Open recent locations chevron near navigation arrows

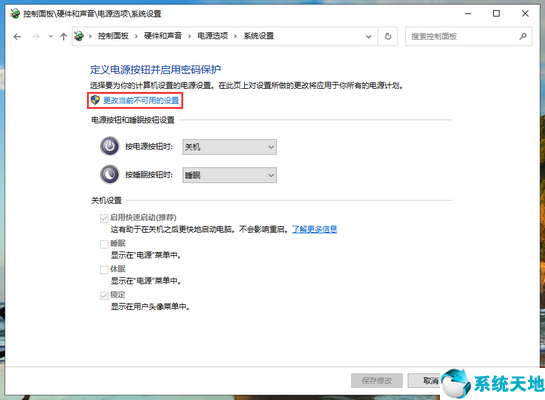tap(51, 36)
